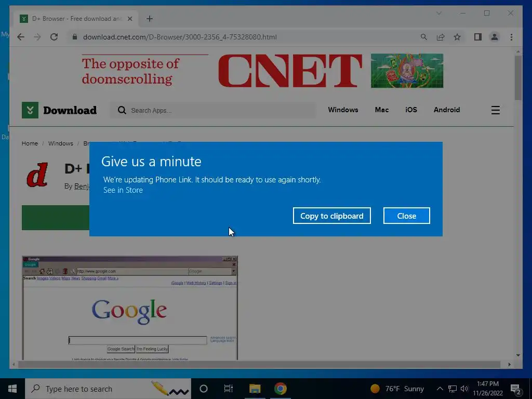Open the Mac category
The height and width of the screenshot is (399, 532).
[382, 110]
